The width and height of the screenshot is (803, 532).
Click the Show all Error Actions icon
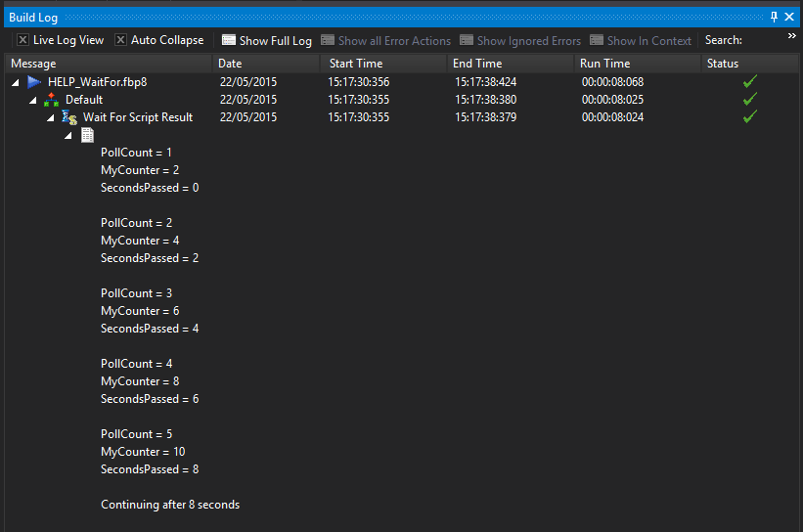pyautogui.click(x=328, y=40)
